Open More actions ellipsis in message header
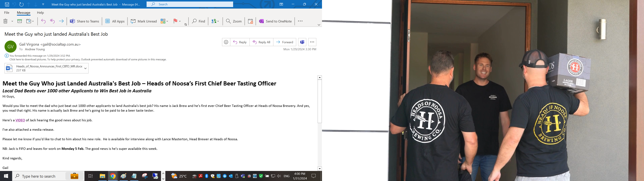 [x=312, y=42]
